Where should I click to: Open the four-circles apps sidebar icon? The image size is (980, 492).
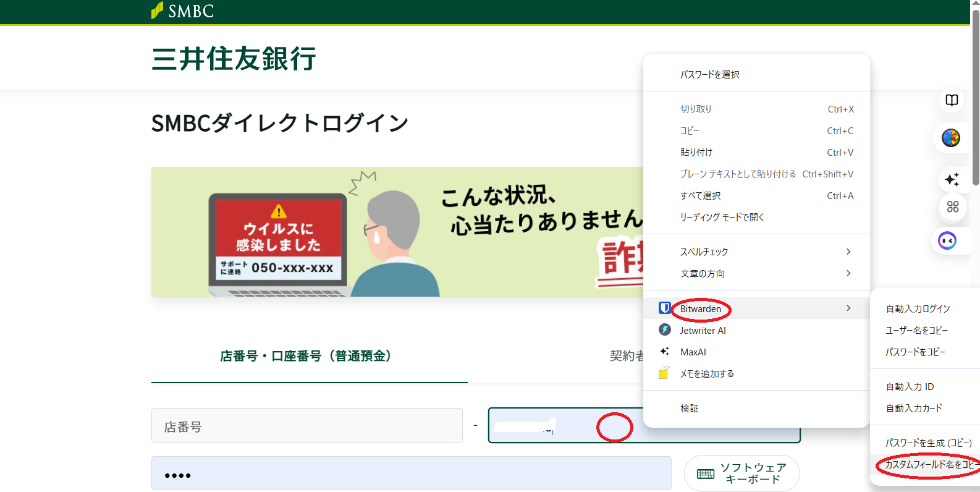(952, 207)
